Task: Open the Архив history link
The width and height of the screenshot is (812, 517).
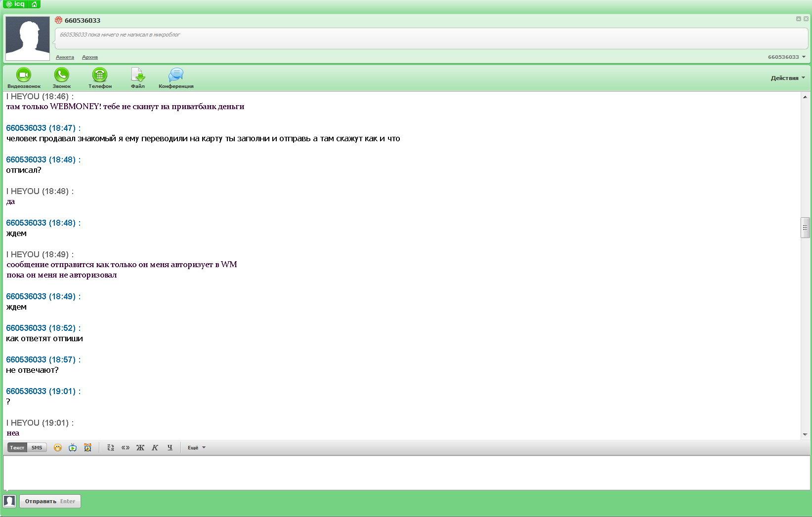Action: point(90,57)
